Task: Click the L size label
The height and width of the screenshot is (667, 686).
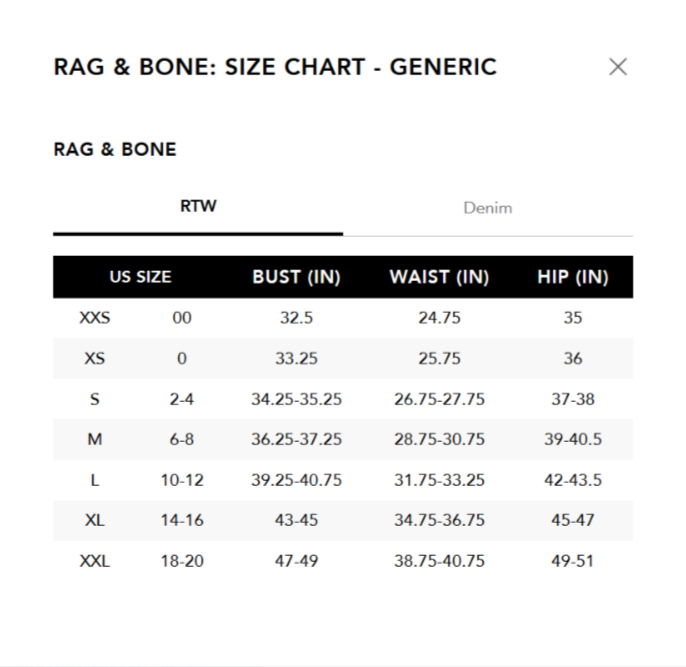Action: coord(95,480)
